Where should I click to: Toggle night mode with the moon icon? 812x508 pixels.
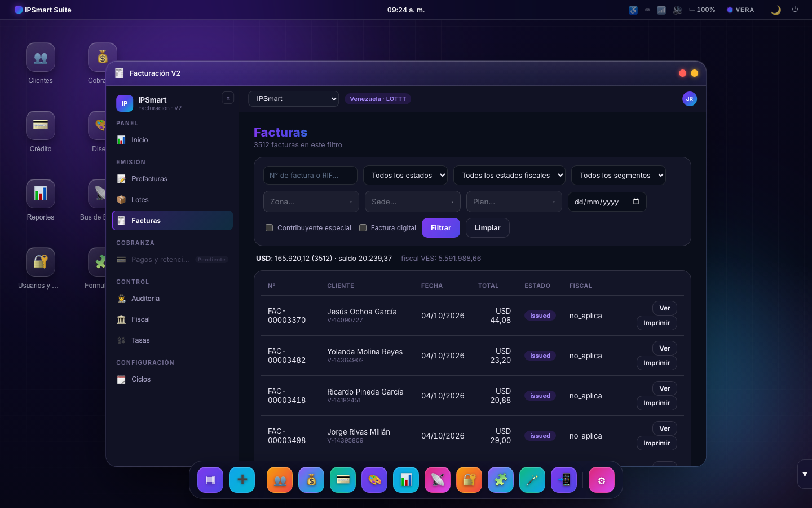(x=776, y=10)
